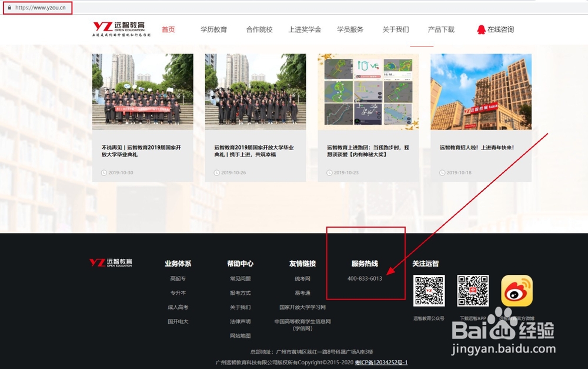The width and height of the screenshot is (588, 369).
Task: Click inside the browser address bar
Action: point(41,8)
